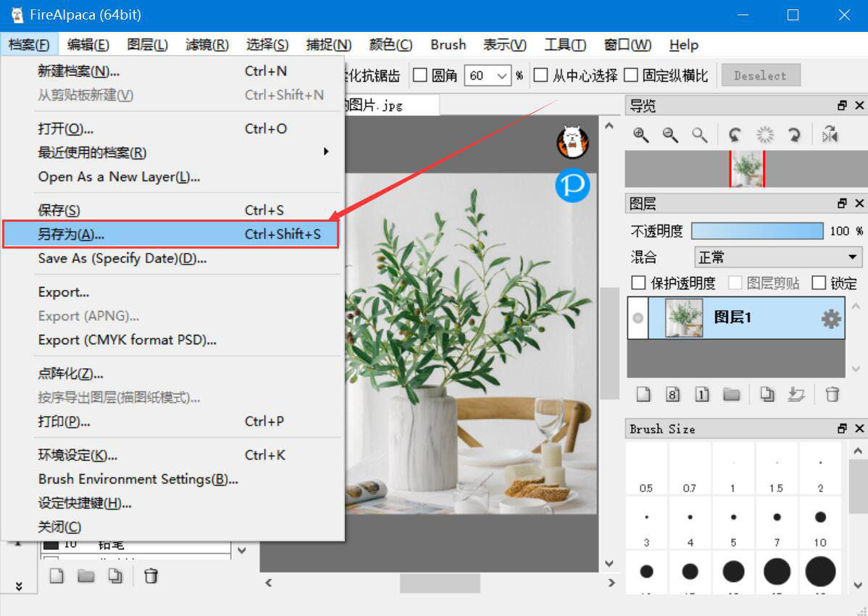Choose 另存为(A)... from the file menu

(x=170, y=234)
